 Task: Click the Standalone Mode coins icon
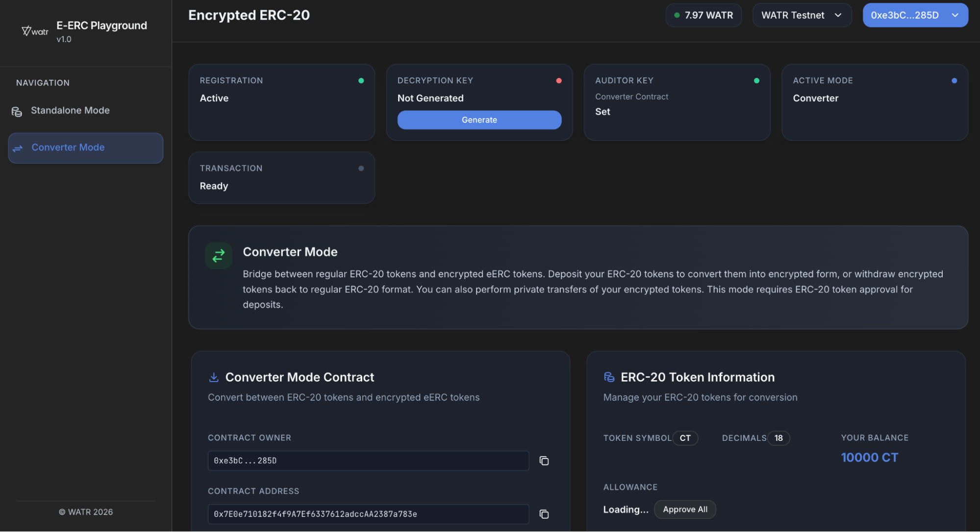pos(17,112)
